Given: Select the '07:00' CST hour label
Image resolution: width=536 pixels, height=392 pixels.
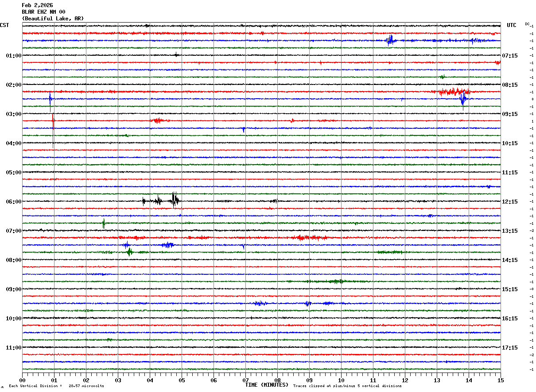Looking at the screenshot, I should (14, 231).
